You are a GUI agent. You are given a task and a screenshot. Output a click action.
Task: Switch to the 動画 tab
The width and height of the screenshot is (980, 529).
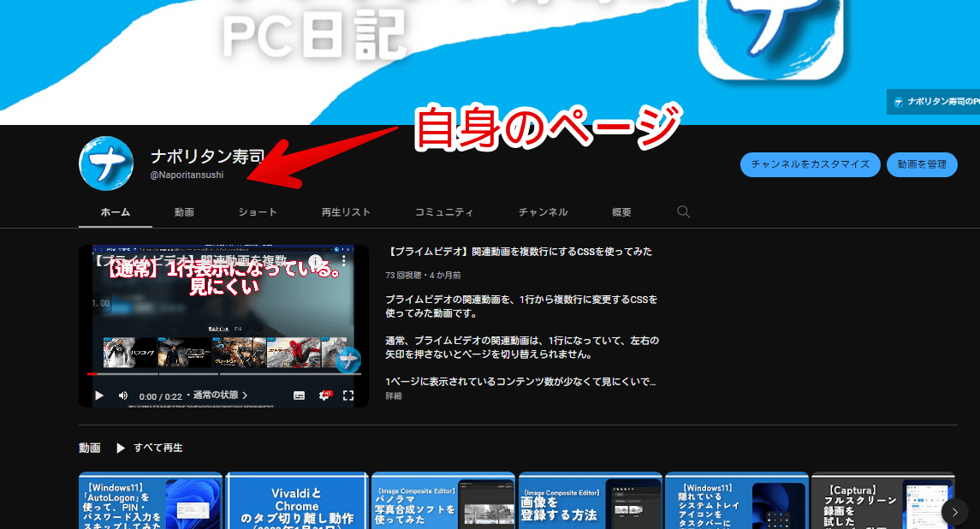pos(184,212)
